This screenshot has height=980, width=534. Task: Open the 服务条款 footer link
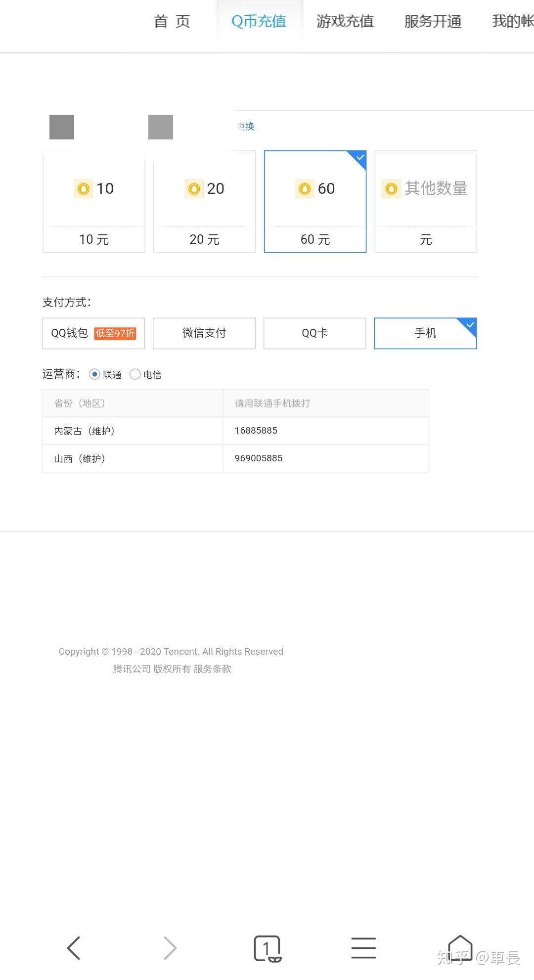(213, 669)
